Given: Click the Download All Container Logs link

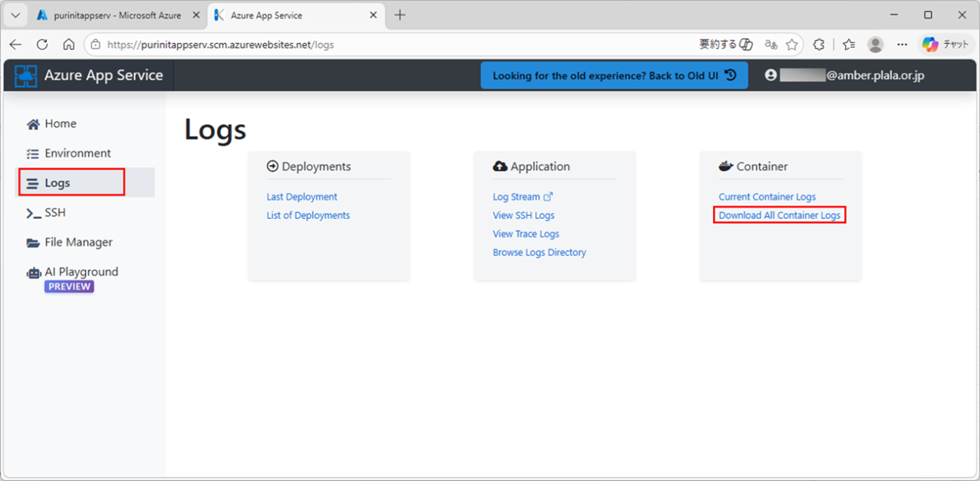Looking at the screenshot, I should point(779,216).
